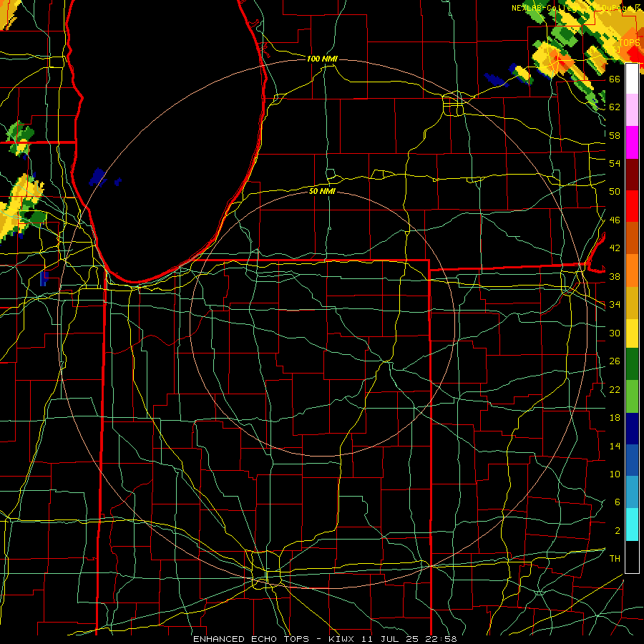644x644 pixels.
Task: Click the "50" scale label
Action: (615, 191)
